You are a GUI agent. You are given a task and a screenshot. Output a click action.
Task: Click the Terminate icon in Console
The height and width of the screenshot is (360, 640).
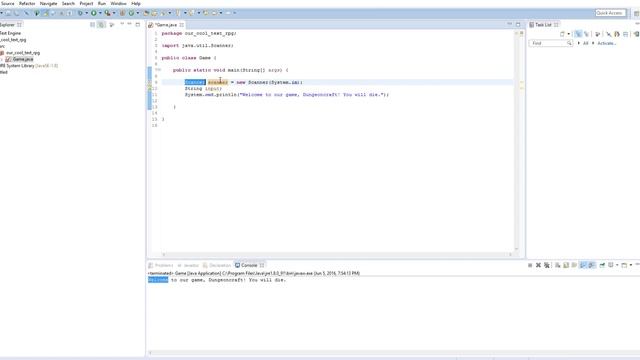pyautogui.click(x=530, y=265)
